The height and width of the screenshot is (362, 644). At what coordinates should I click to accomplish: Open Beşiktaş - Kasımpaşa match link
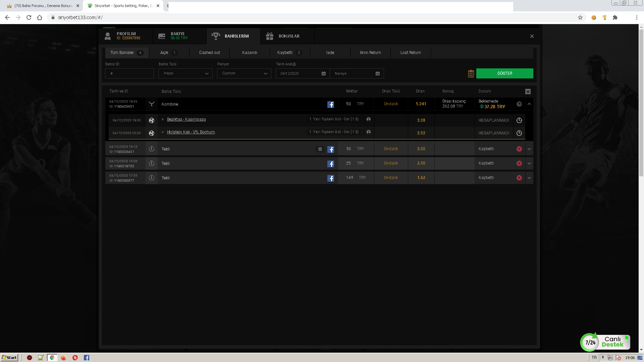tap(186, 119)
